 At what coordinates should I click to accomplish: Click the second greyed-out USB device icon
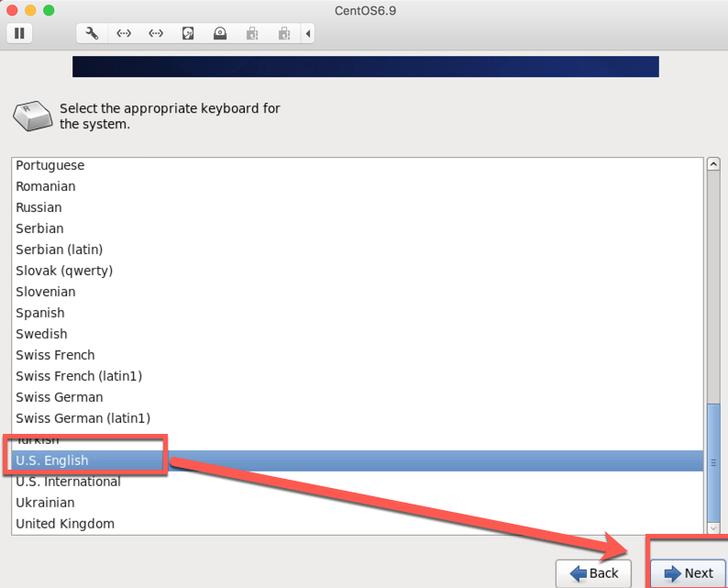284,34
